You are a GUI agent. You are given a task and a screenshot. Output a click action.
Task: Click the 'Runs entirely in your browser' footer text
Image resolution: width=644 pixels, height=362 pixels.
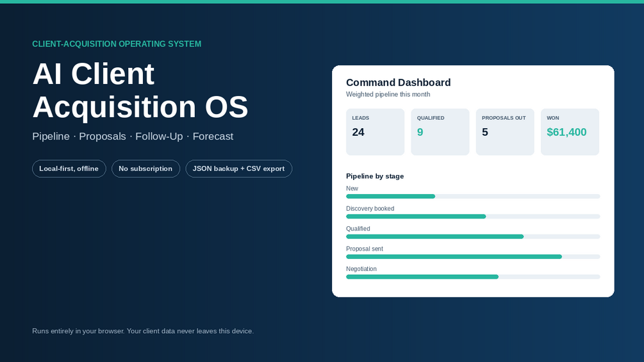coord(143,331)
